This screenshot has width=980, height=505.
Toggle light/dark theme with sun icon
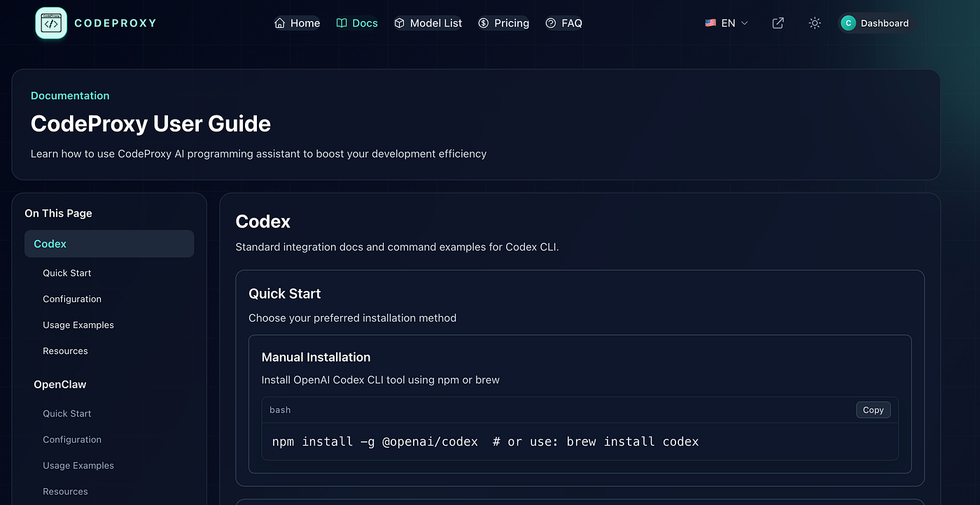[x=814, y=23]
